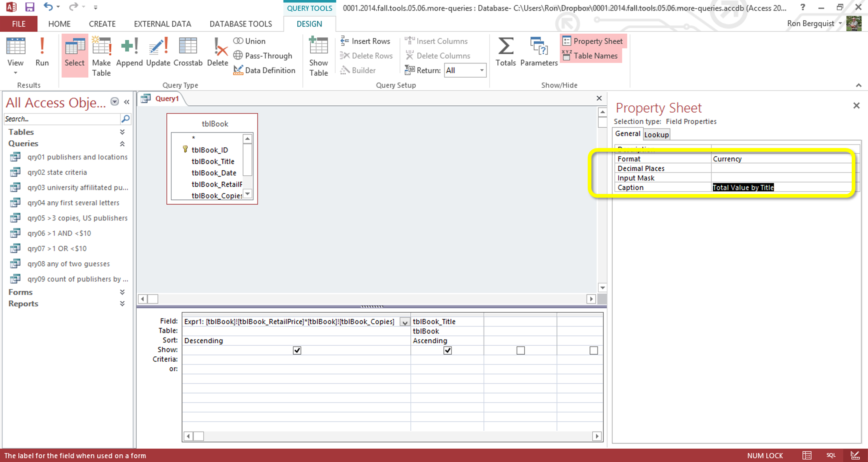This screenshot has height=462, width=868.
Task: Check Show box in third empty column
Action: (x=521, y=350)
